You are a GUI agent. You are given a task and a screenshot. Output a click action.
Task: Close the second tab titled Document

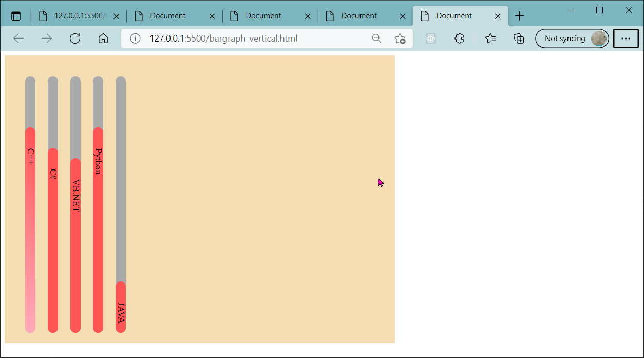212,16
